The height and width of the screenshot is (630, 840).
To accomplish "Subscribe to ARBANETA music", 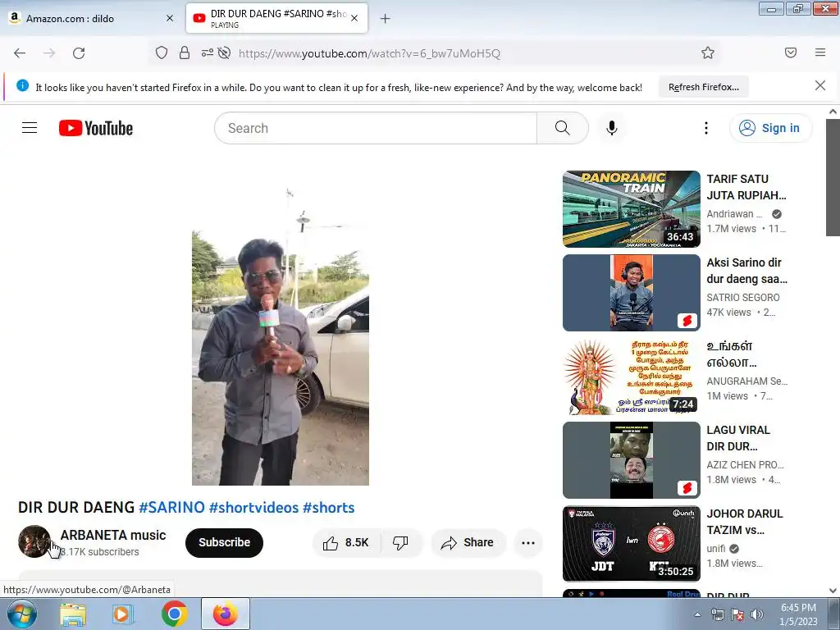I will tap(225, 543).
